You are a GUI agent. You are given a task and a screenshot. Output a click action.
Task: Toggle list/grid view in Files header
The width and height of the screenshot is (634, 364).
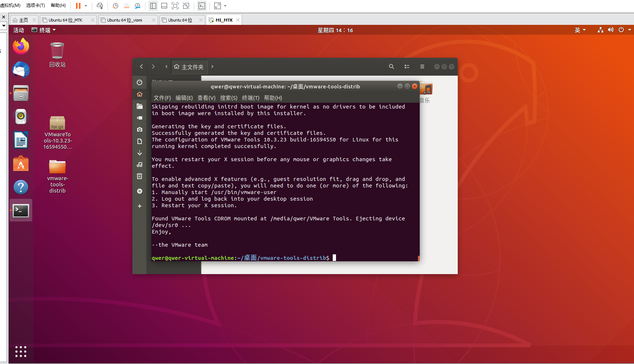coord(407,67)
